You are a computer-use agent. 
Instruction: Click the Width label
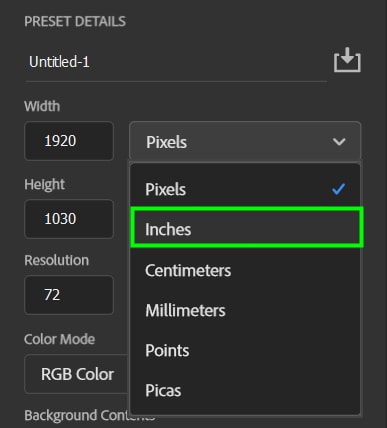[x=42, y=106]
